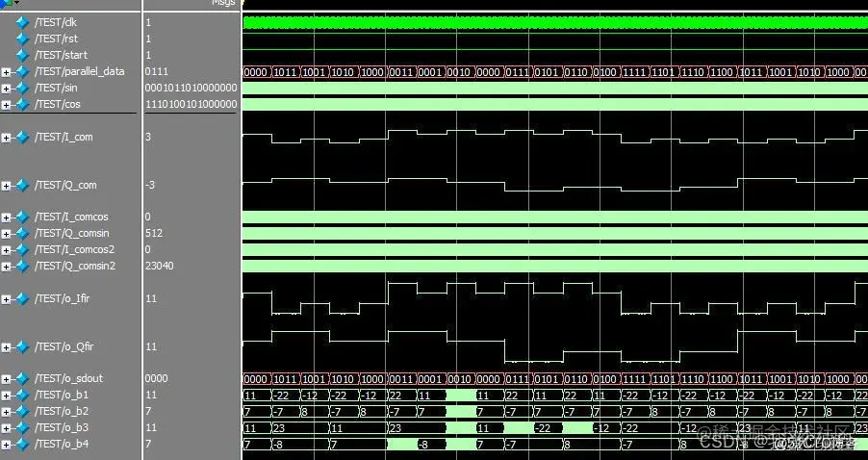Image resolution: width=868 pixels, height=460 pixels.
Task: Click the /TEST/o_Ifir diamond icon
Action: tap(22, 298)
